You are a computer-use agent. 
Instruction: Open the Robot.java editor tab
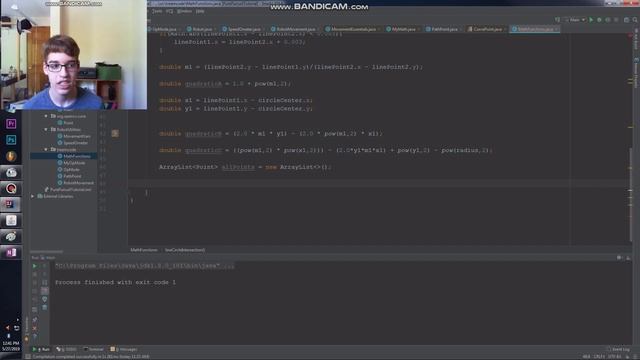200,29
